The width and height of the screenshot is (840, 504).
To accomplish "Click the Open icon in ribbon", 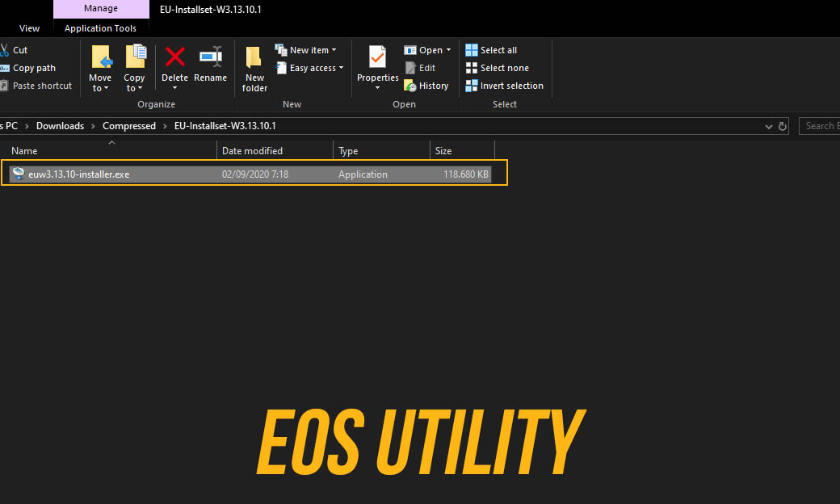I will (x=409, y=50).
